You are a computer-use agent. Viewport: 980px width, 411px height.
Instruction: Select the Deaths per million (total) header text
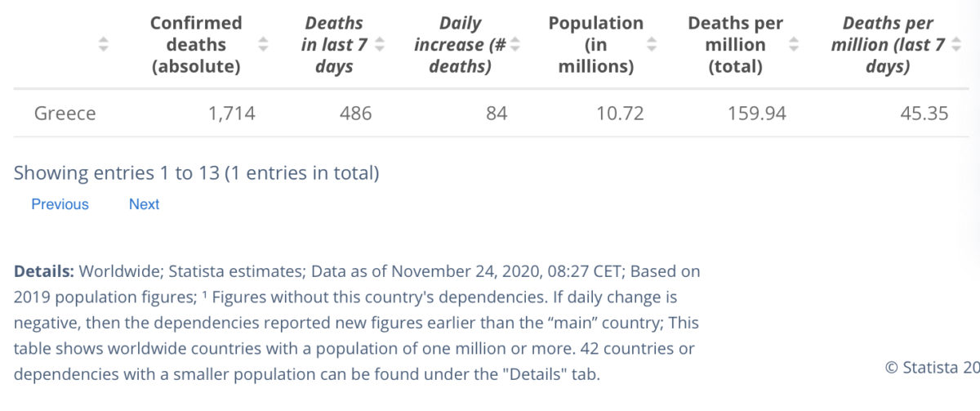click(736, 45)
